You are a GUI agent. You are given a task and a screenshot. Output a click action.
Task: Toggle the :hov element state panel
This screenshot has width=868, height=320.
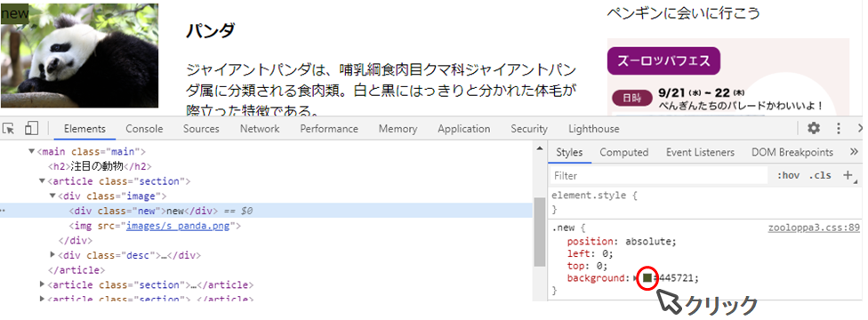coord(788,175)
